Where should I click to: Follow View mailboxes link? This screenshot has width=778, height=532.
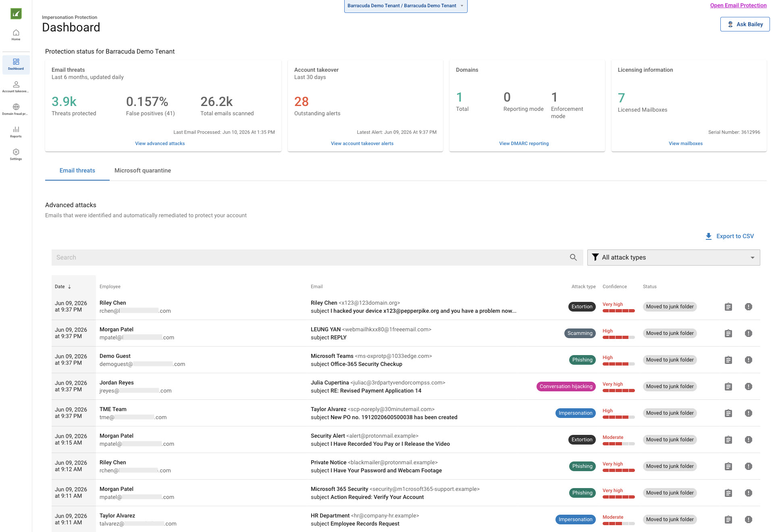pos(686,143)
